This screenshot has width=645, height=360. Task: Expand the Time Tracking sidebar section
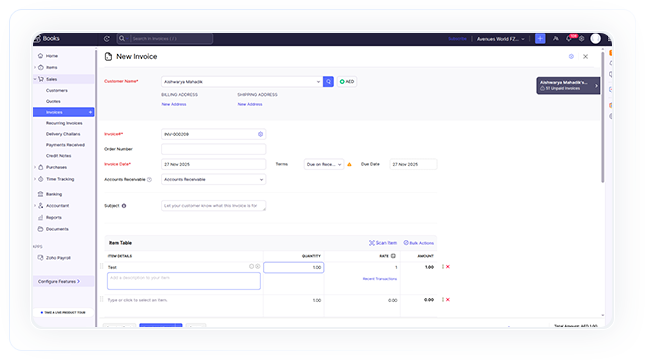(35, 179)
